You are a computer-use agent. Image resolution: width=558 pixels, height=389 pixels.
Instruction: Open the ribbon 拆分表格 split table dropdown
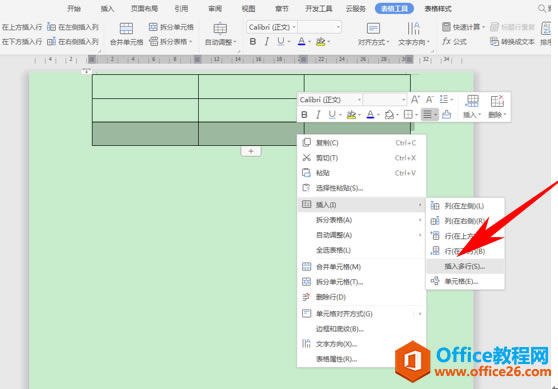pyautogui.click(x=171, y=42)
